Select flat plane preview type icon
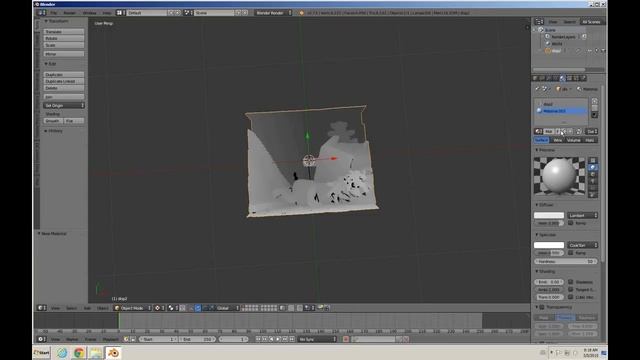Image resolution: width=640 pixels, height=360 pixels. [x=593, y=160]
